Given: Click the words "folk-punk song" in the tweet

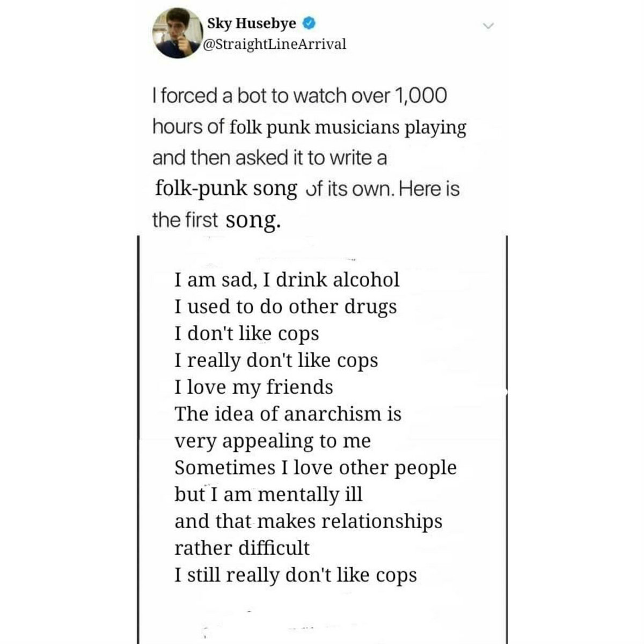Looking at the screenshot, I should click(226, 189).
